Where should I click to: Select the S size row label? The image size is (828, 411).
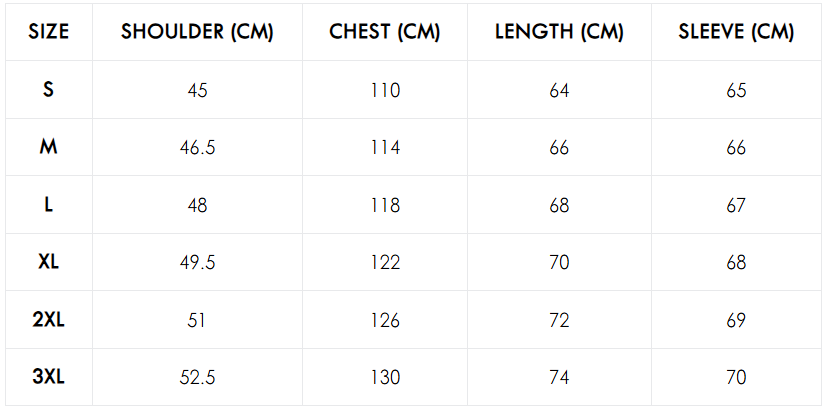click(49, 90)
